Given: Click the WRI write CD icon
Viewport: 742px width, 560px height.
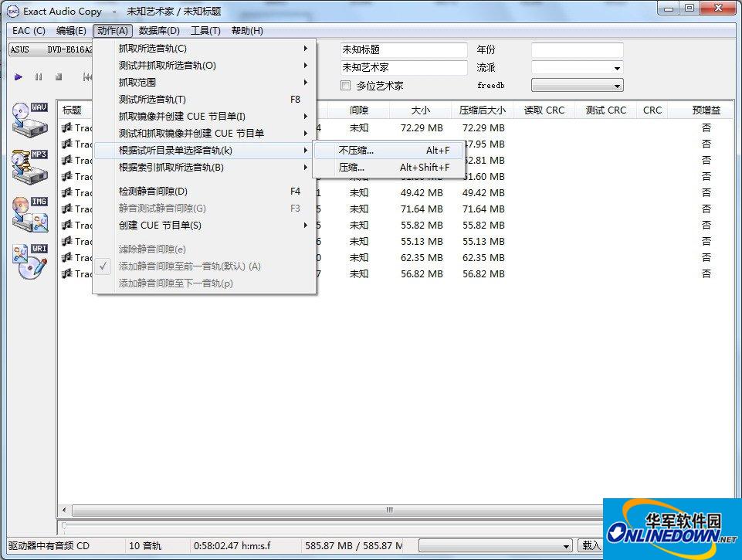Looking at the screenshot, I should (x=30, y=261).
